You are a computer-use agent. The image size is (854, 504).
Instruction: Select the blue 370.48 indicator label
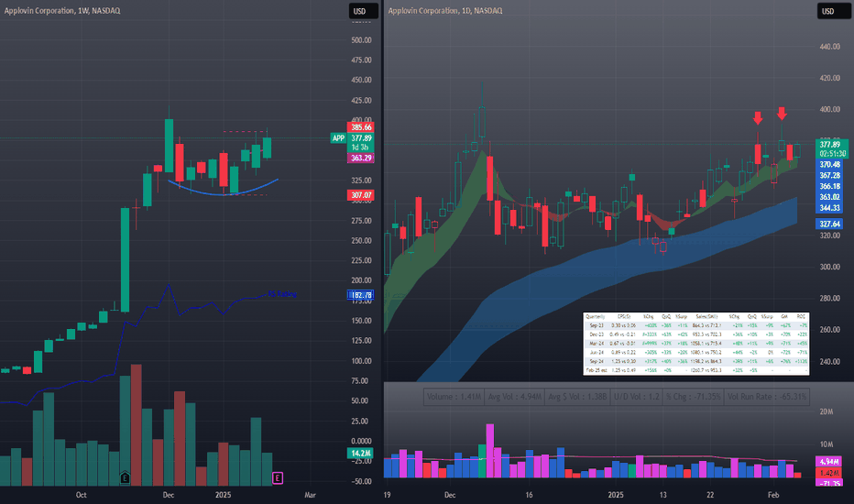(x=830, y=165)
